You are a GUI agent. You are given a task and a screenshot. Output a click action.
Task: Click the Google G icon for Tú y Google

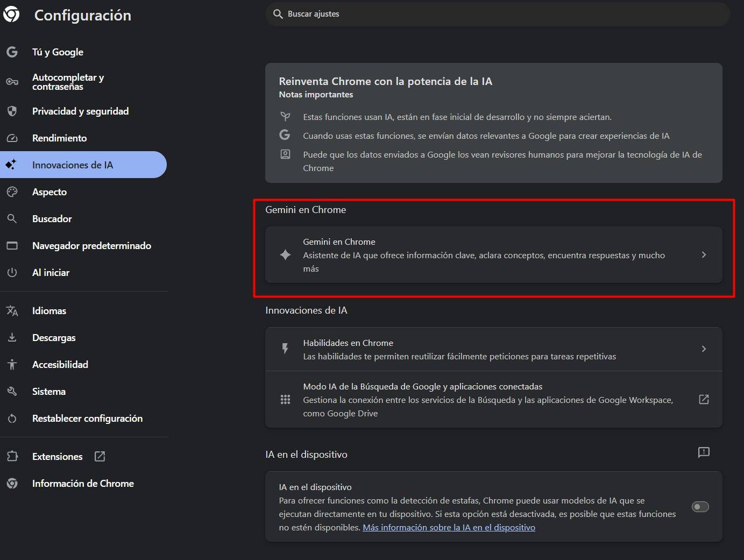click(12, 52)
